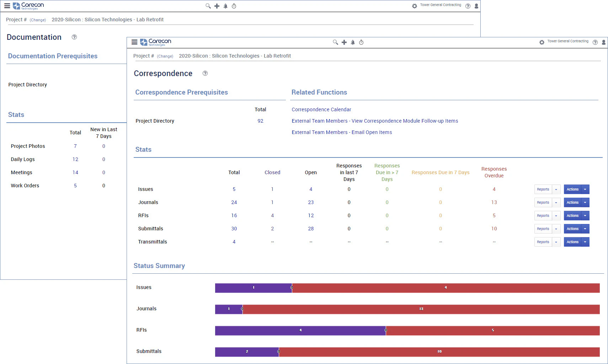Click red overdue segment of RFIs status bar
608x364 pixels.
(x=493, y=330)
